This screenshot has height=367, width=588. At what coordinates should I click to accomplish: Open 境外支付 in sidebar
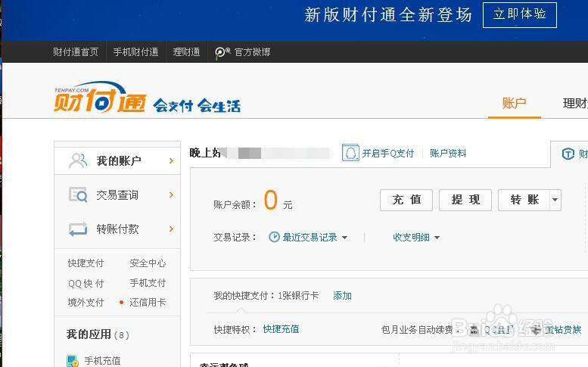tap(86, 302)
